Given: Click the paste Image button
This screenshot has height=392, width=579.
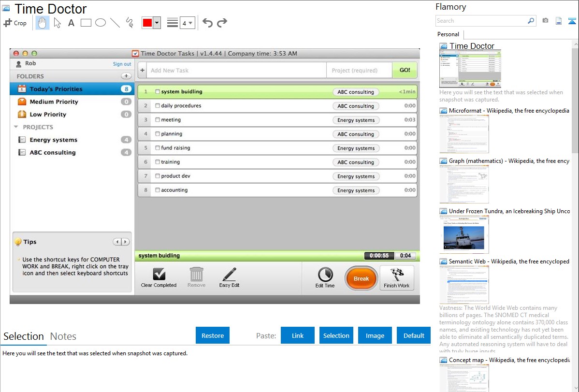Looking at the screenshot, I should [375, 335].
